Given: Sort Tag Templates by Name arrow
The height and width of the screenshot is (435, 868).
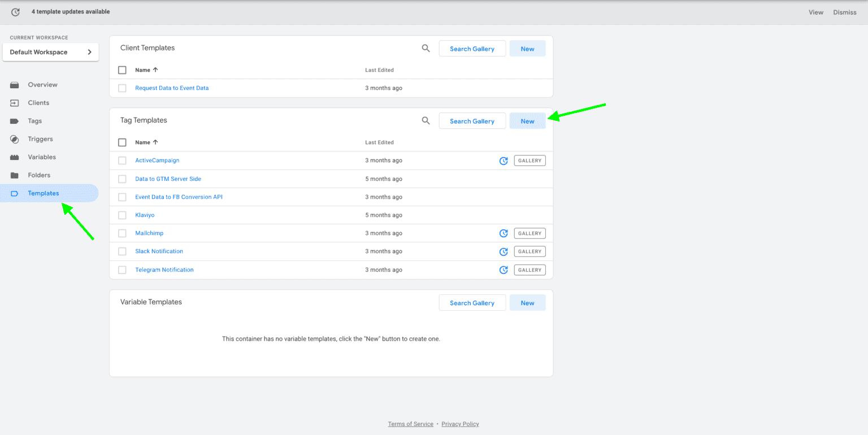Looking at the screenshot, I should [155, 142].
